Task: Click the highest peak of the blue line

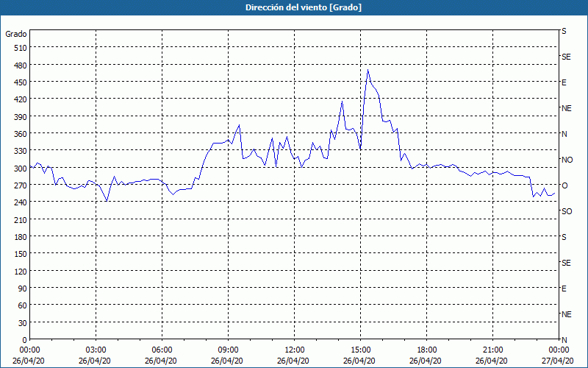Action: [368, 70]
